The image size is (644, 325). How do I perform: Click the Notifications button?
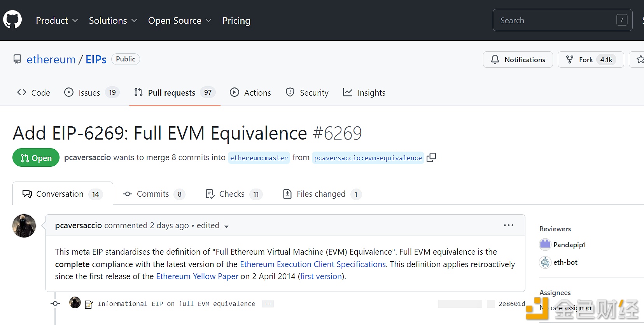pos(518,59)
